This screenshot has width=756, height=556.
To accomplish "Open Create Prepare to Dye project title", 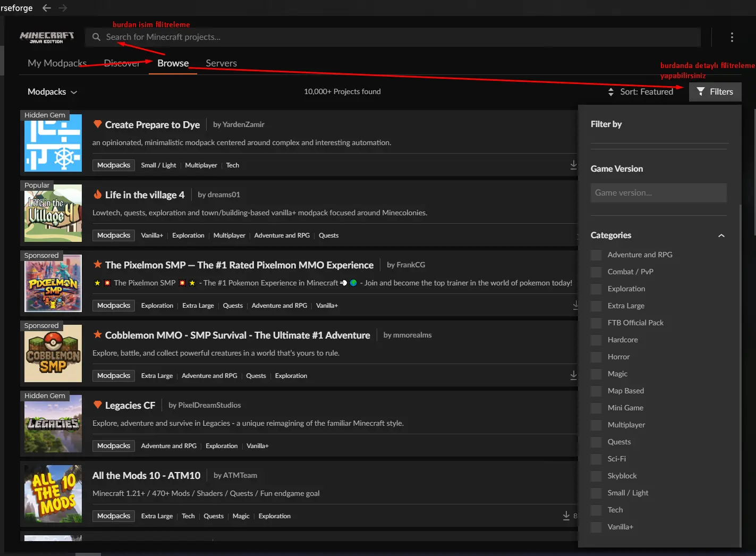I will coord(152,125).
